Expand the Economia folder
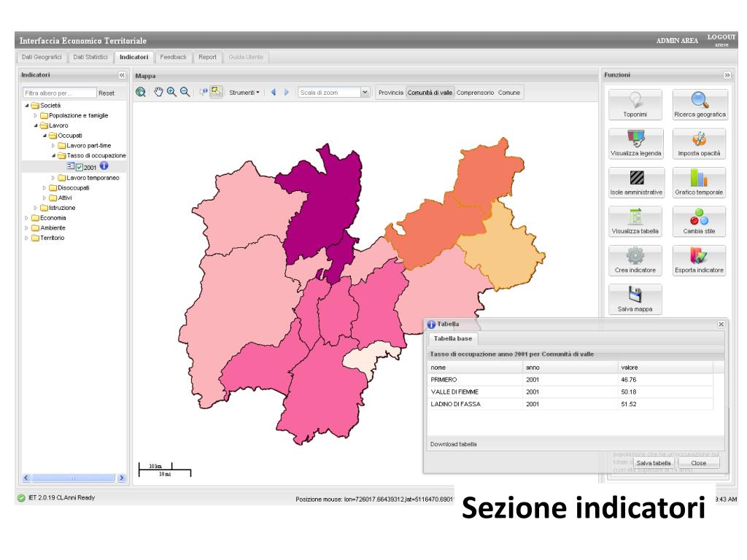 click(27, 218)
